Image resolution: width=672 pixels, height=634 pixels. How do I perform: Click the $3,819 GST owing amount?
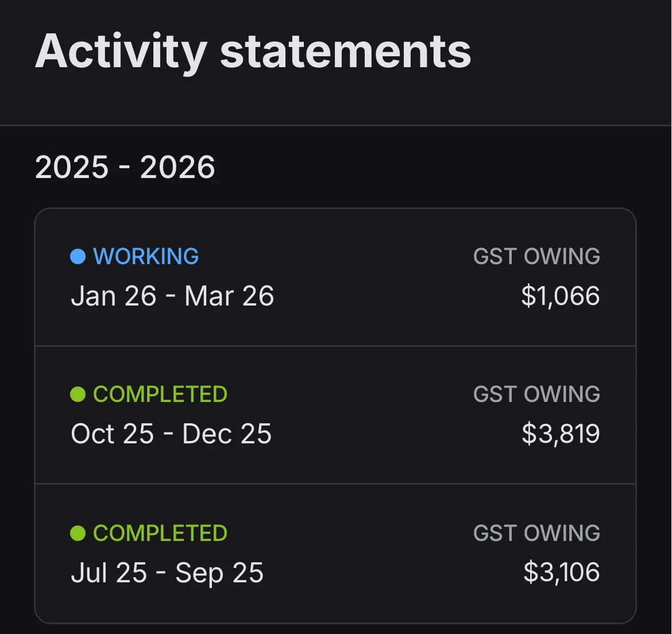point(561,434)
